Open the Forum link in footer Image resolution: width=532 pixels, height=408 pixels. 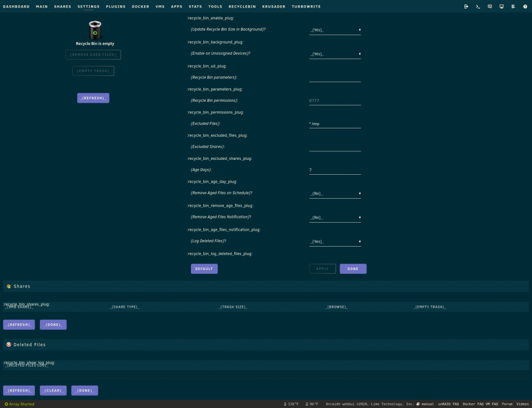coord(507,404)
